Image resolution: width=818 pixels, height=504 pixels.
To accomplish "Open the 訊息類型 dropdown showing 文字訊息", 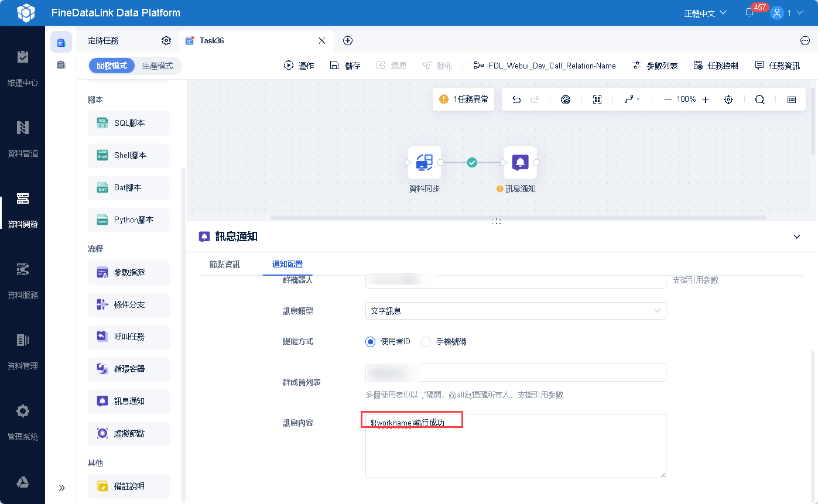I will 516,311.
